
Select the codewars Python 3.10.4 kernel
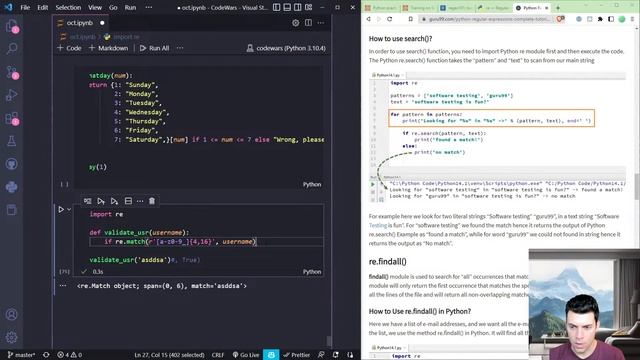click(286, 48)
